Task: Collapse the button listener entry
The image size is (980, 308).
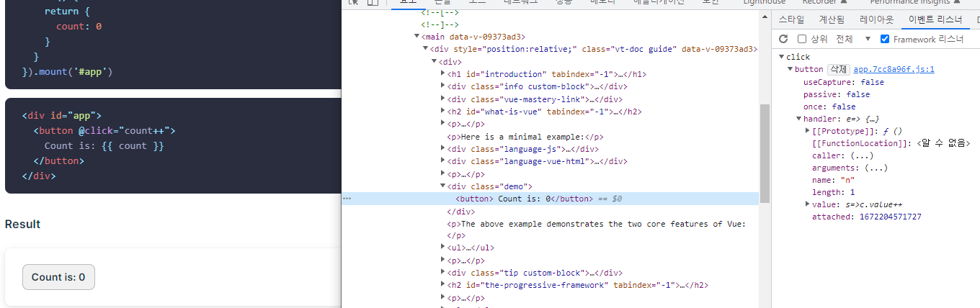Action: pos(790,69)
